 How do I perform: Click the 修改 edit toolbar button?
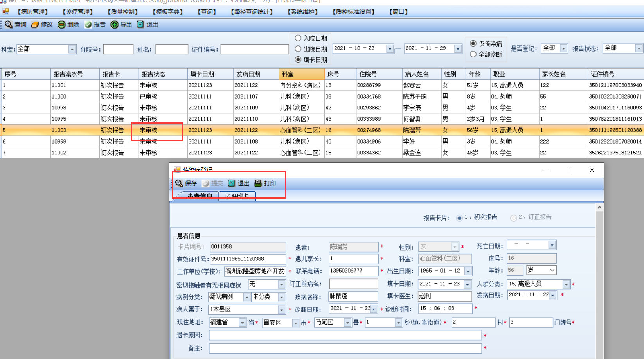click(x=42, y=25)
